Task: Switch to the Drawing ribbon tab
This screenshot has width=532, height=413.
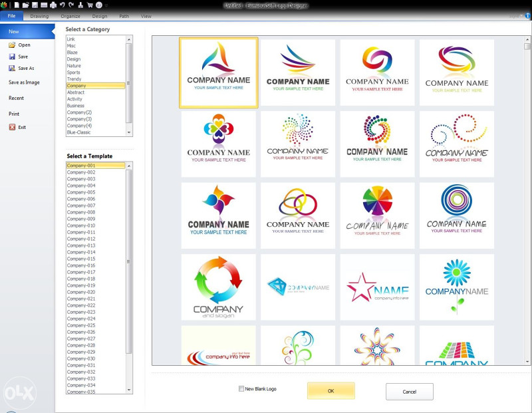Action: (39, 16)
